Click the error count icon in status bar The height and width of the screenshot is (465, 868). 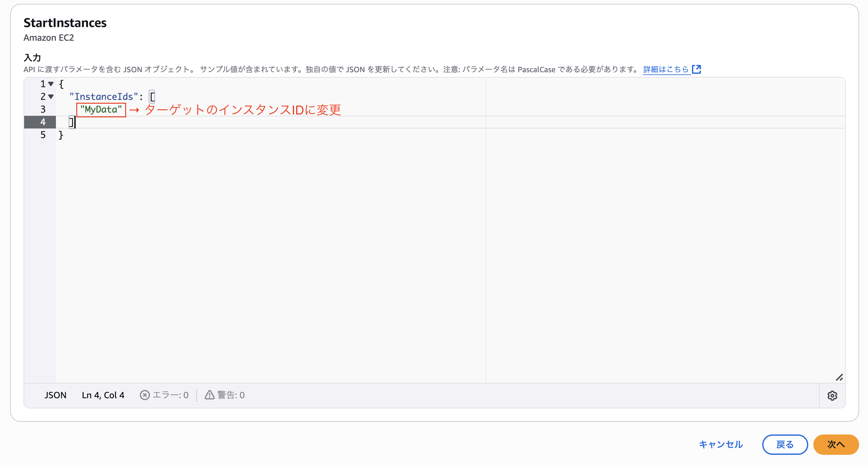pyautogui.click(x=145, y=395)
